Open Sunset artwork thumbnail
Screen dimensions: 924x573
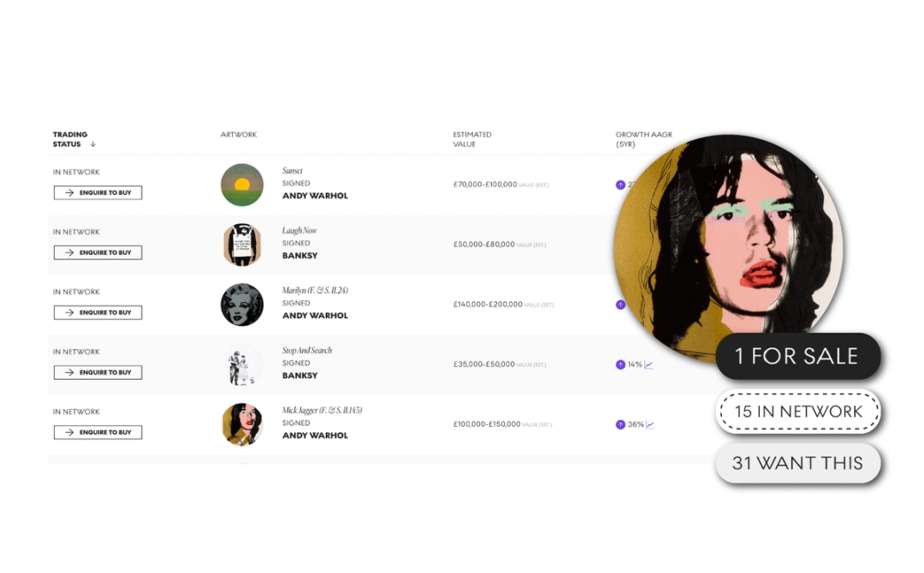click(x=242, y=185)
